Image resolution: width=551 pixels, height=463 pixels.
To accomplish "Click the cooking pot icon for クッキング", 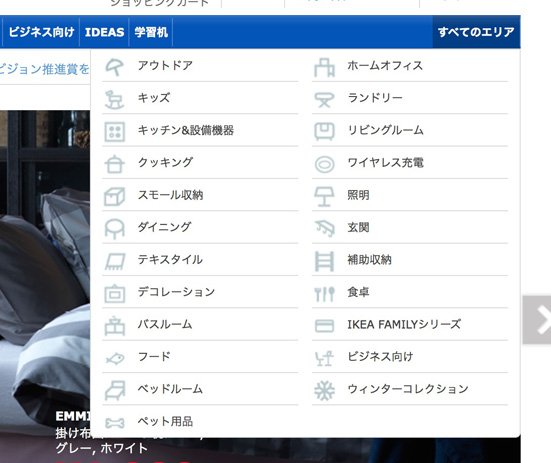I will click(x=115, y=164).
